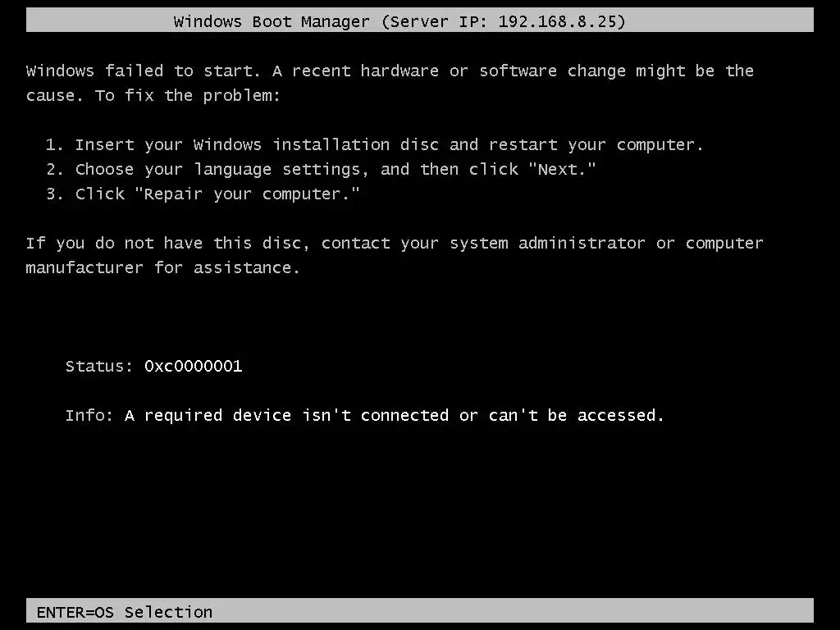The width and height of the screenshot is (840, 630).
Task: Click the Windows Boot Manager title bar
Action: [419, 20]
